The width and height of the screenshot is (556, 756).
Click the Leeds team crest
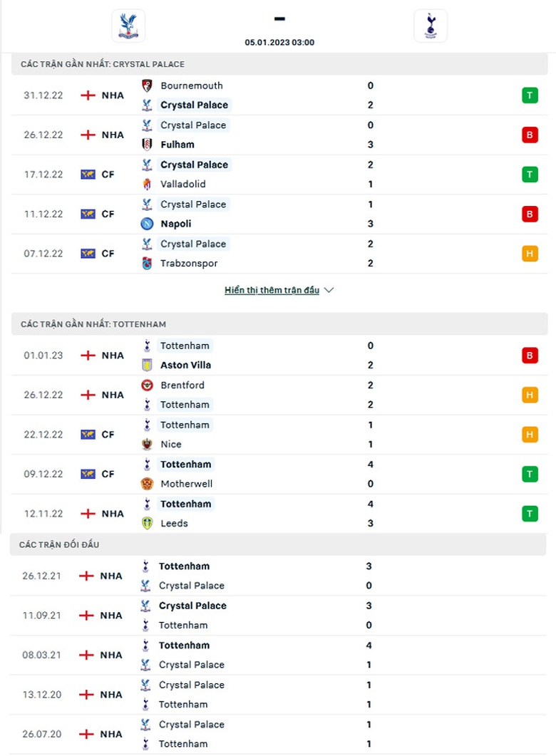click(148, 524)
